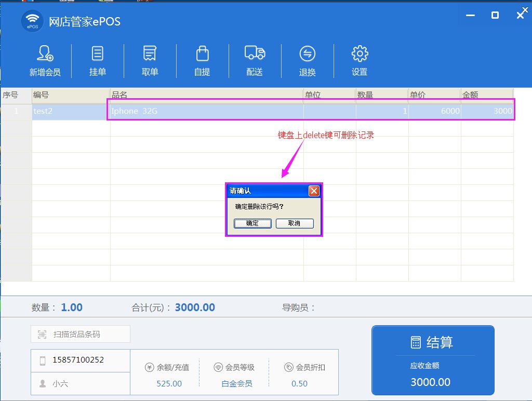Click the 退换 return exchange icon
The width and height of the screenshot is (532, 401).
(307, 54)
